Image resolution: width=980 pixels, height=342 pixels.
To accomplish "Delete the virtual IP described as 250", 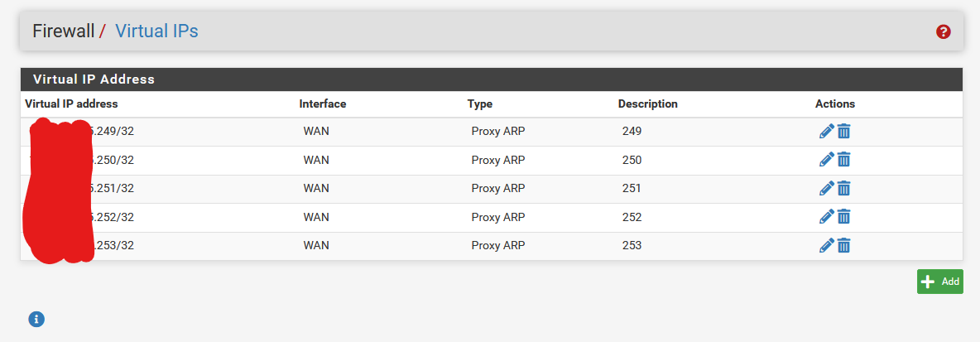I will point(843,160).
